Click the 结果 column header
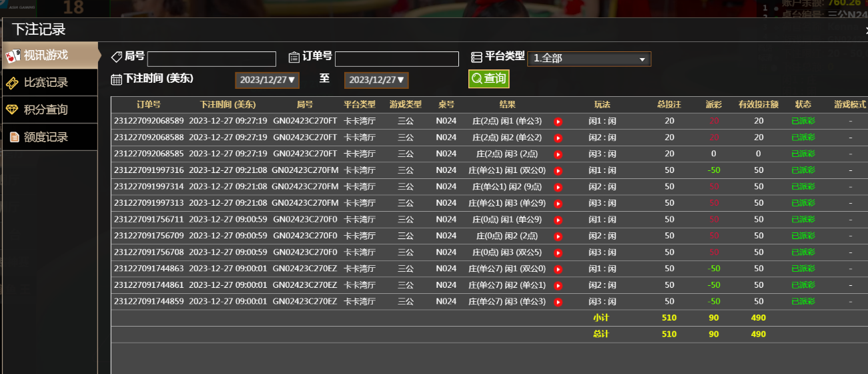This screenshot has height=374, width=868. tap(507, 105)
